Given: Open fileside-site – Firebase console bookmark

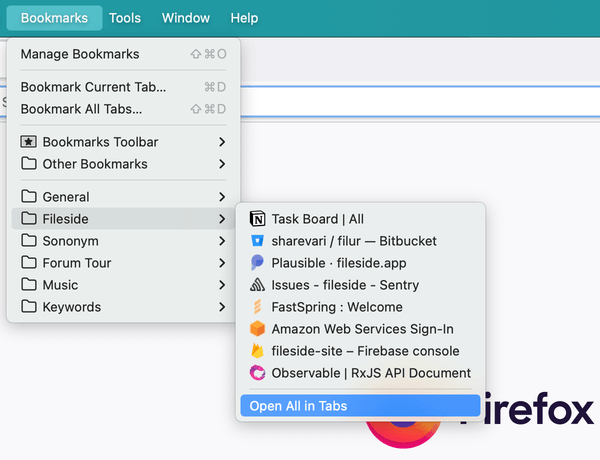Looking at the screenshot, I should (x=360, y=351).
